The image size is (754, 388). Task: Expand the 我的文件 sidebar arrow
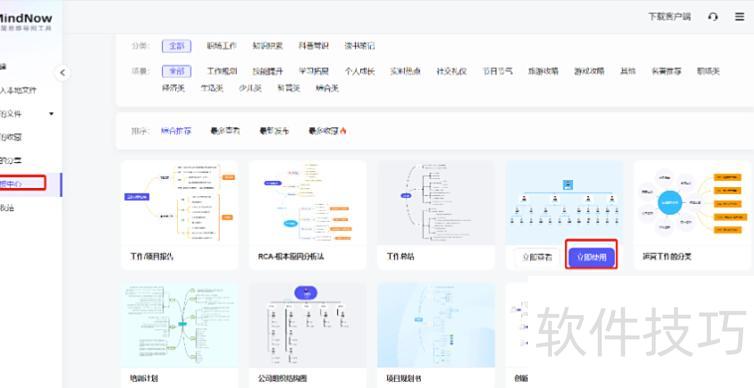click(x=51, y=114)
